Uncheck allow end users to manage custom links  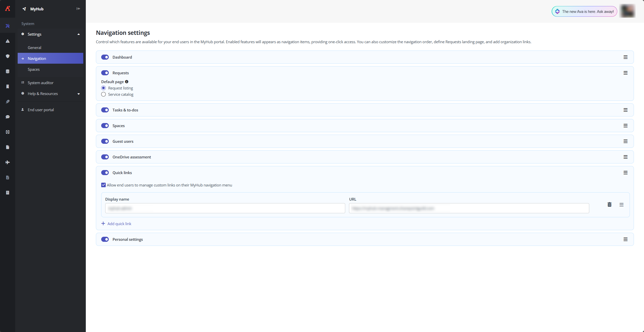coord(103,185)
